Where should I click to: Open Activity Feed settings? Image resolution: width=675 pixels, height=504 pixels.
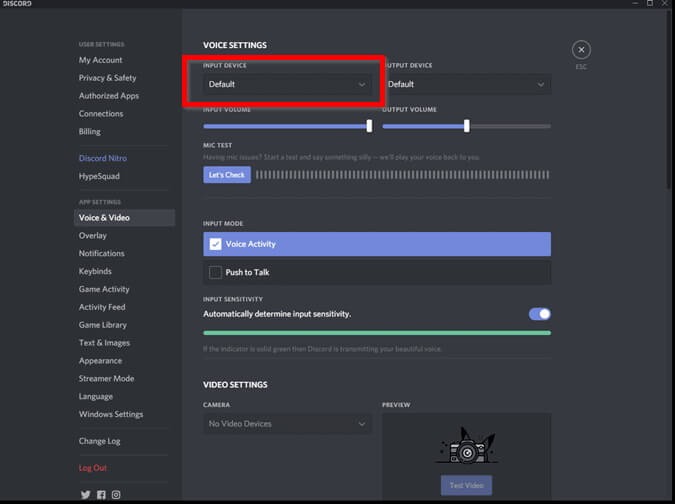coord(102,307)
